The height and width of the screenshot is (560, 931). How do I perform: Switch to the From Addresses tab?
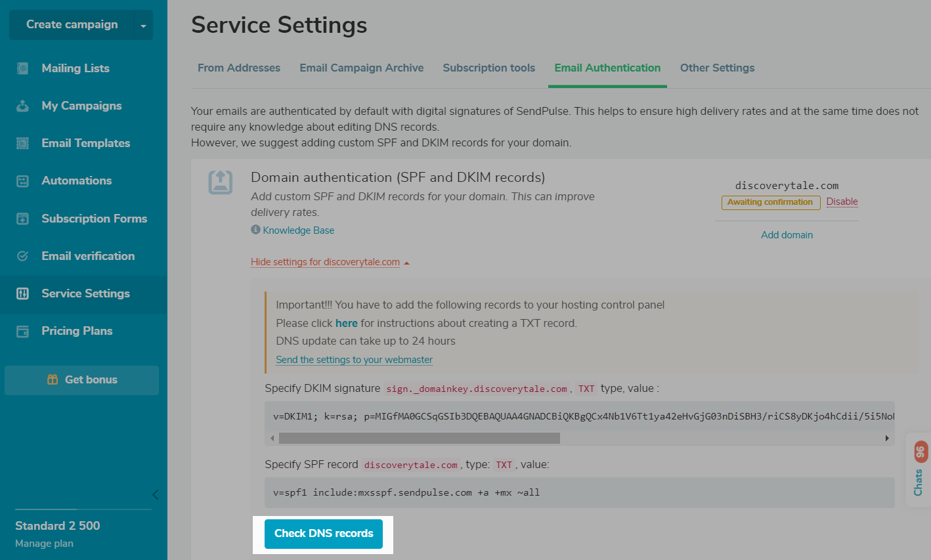click(x=239, y=68)
